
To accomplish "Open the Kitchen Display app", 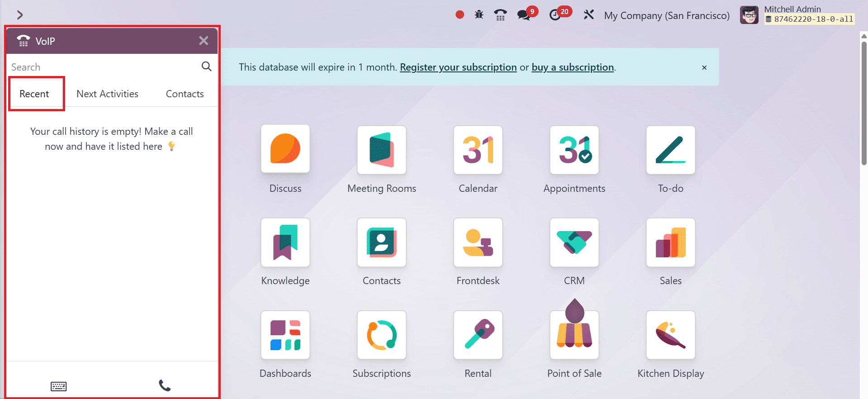I will click(670, 335).
